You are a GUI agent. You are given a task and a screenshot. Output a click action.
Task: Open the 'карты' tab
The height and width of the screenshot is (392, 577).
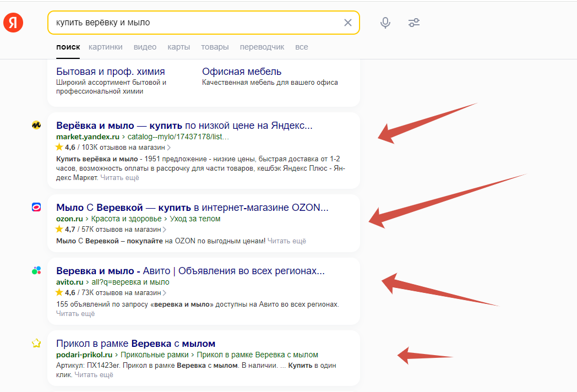(x=179, y=47)
